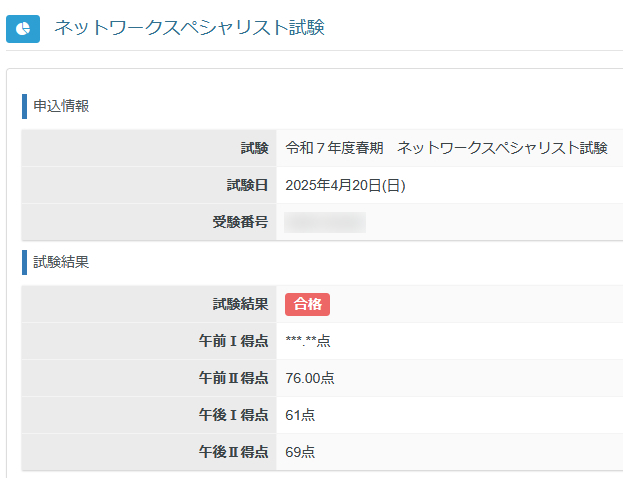
Task: Click the ネットワークスペシャリスト試験 page title
Action: tap(189, 28)
